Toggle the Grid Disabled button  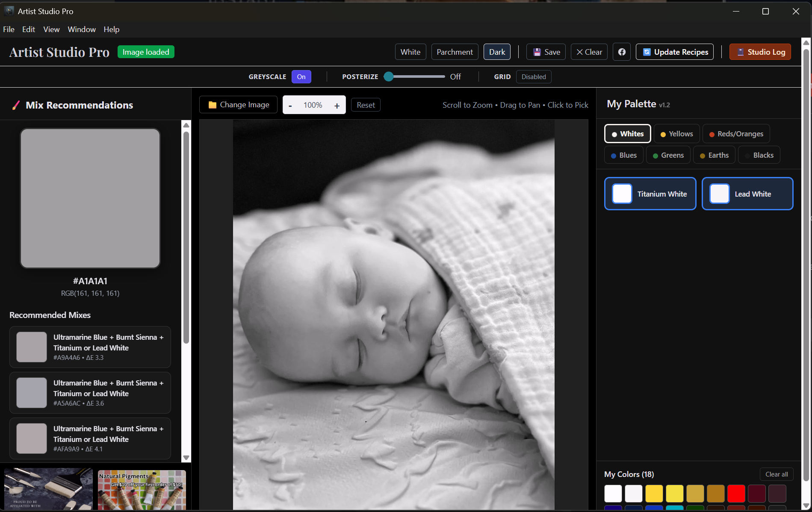pos(534,77)
